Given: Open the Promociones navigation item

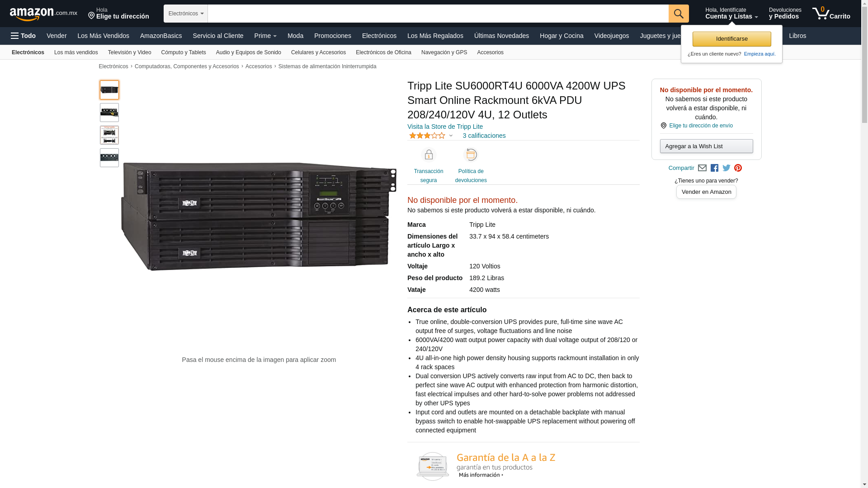Looking at the screenshot, I should (x=333, y=36).
